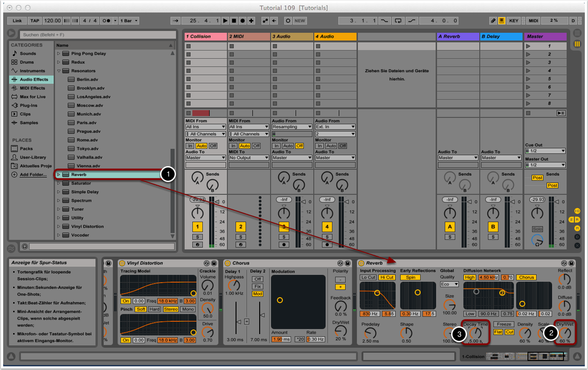Click the browser search field

[x=97, y=35]
